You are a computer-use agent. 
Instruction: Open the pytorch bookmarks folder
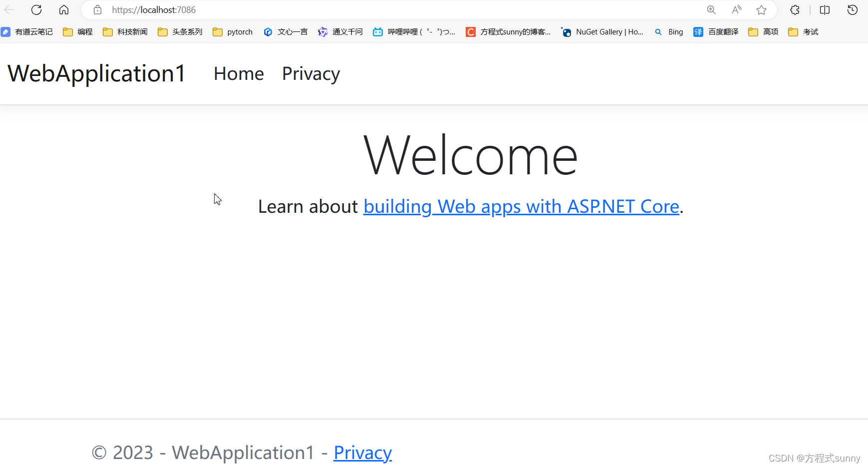point(233,32)
